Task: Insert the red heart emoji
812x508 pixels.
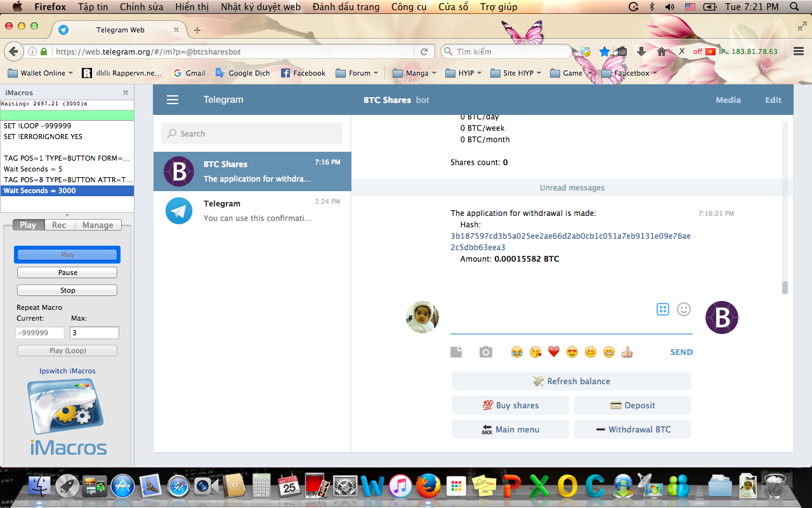Action: (x=554, y=352)
